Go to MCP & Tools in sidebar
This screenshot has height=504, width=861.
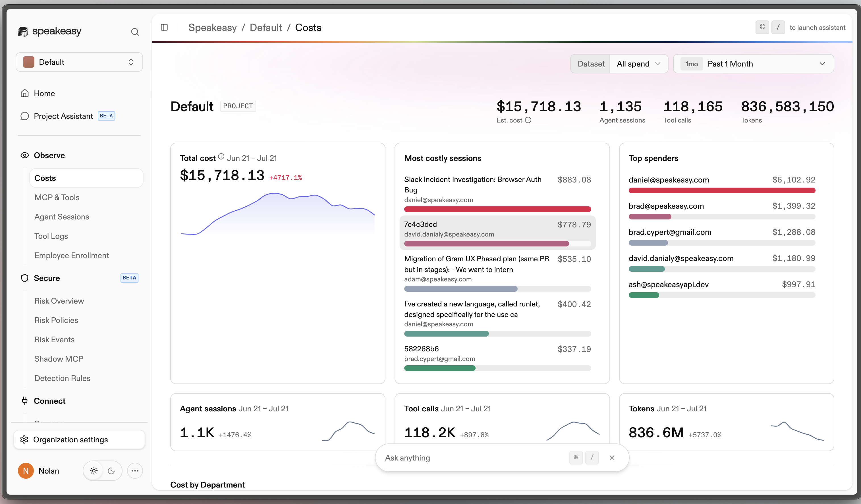tap(57, 198)
